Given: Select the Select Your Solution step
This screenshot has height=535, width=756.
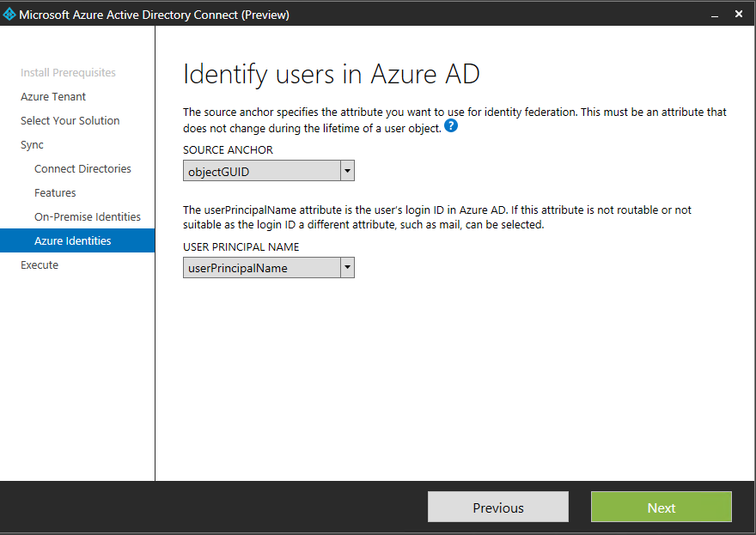Looking at the screenshot, I should click(x=70, y=121).
